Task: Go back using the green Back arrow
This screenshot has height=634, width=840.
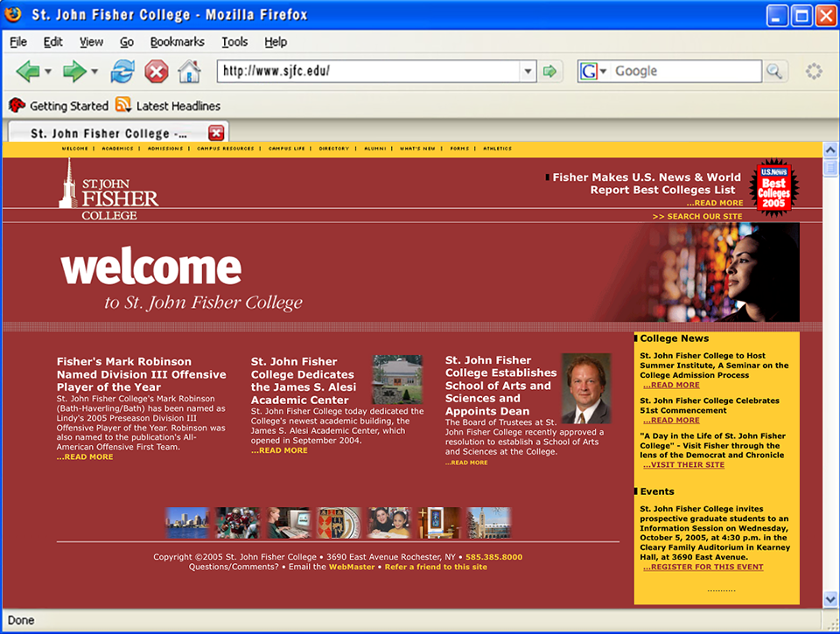Action: click(x=28, y=71)
